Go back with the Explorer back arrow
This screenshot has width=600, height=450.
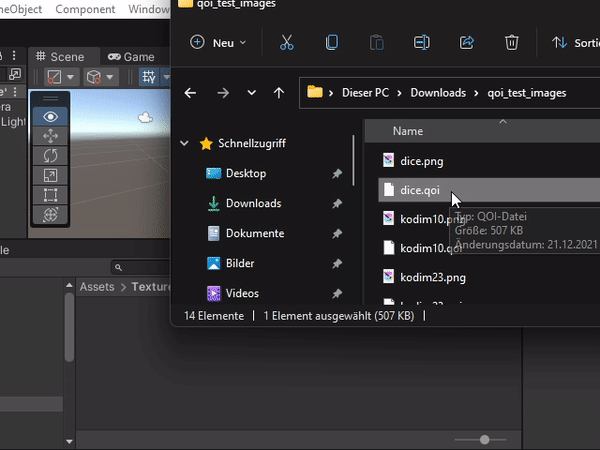point(190,93)
